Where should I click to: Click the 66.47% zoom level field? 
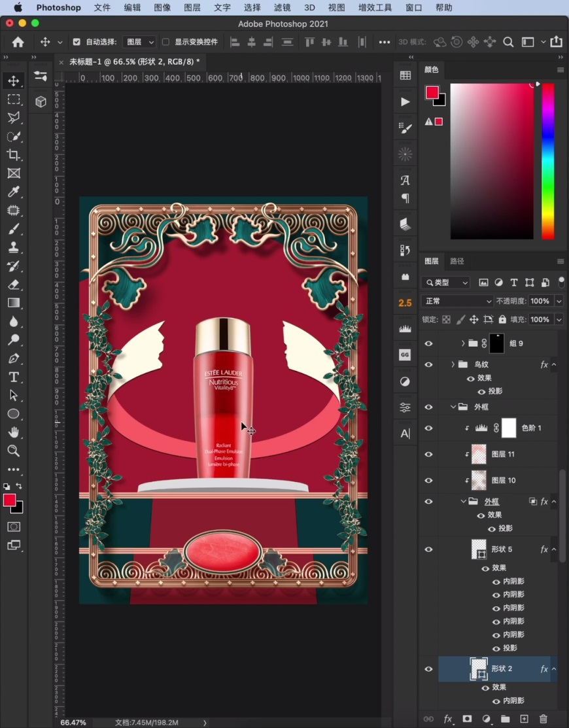[73, 722]
